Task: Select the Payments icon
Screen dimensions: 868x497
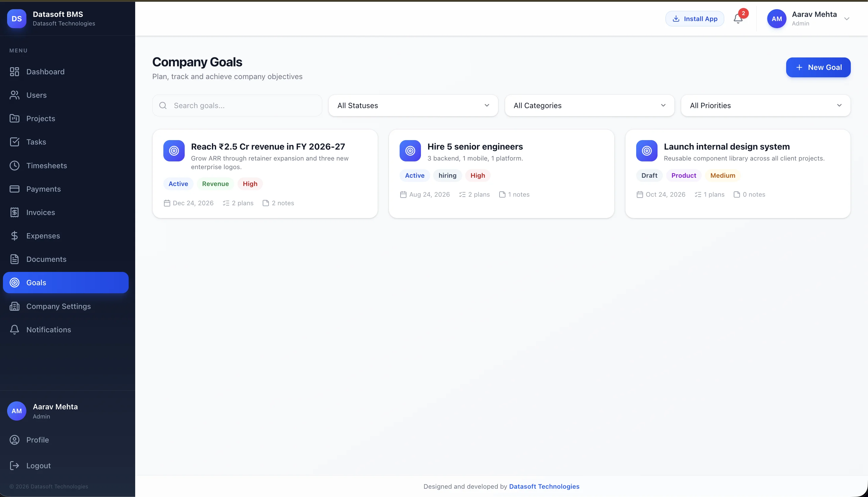Action: (14, 189)
